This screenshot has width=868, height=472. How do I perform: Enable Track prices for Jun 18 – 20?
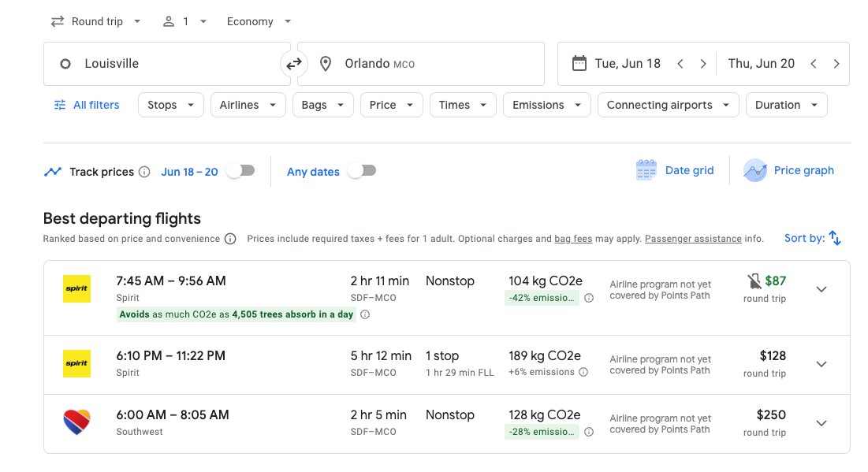coord(240,170)
